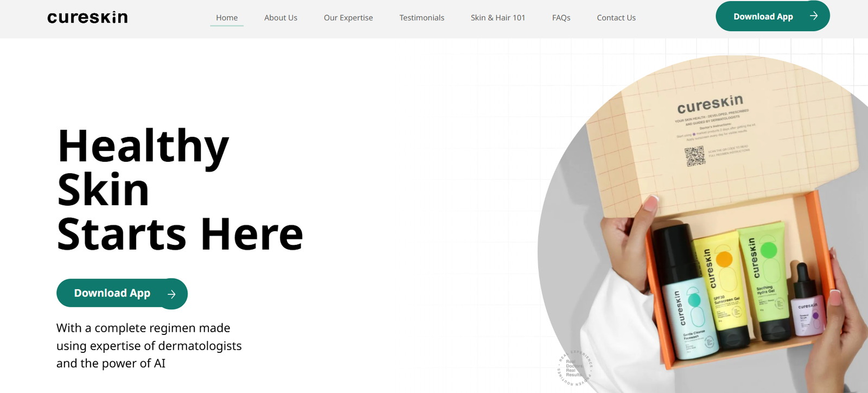Viewport: 868px width, 393px height.
Task: Open the About Us page
Action: click(x=280, y=17)
